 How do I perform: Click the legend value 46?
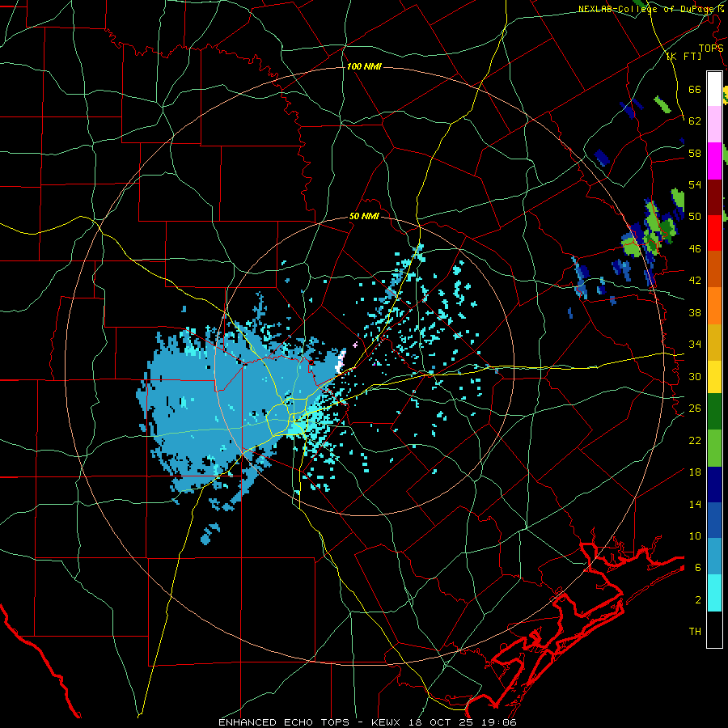pyautogui.click(x=695, y=249)
